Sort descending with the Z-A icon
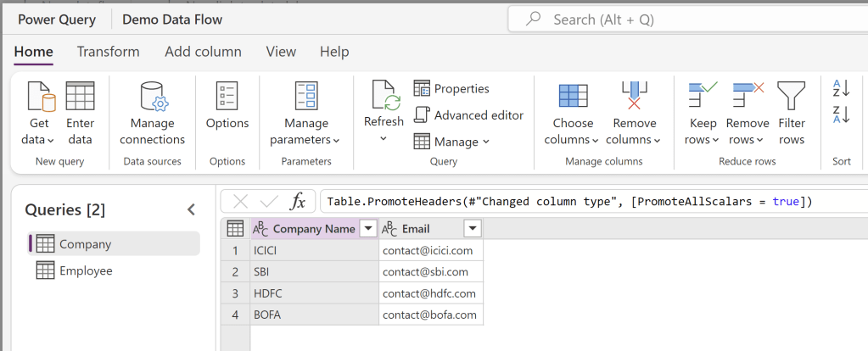This screenshot has height=351, width=868. coord(841,114)
